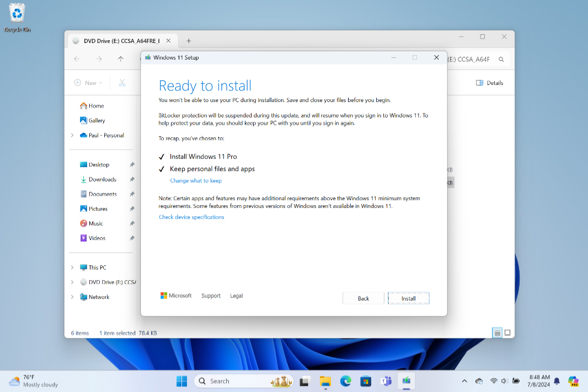The image size is (588, 392).
Task: Open the Change what to keep link
Action: [196, 181]
